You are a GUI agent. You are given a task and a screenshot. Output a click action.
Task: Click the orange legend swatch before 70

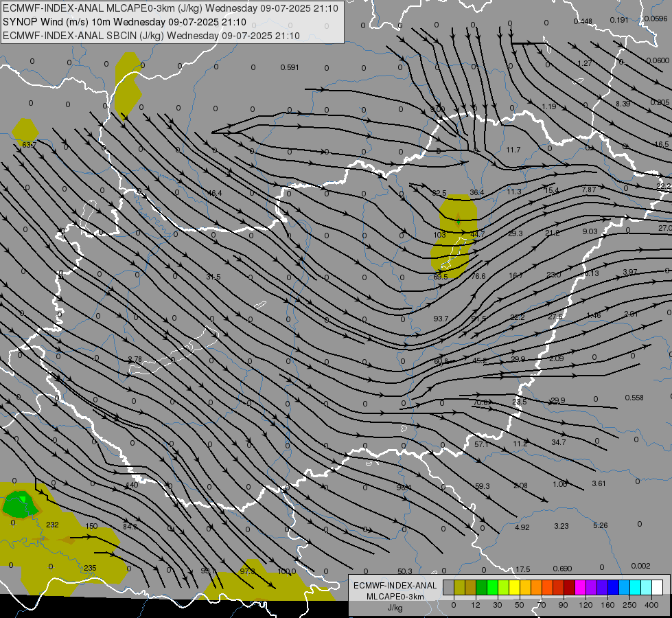[x=536, y=588]
